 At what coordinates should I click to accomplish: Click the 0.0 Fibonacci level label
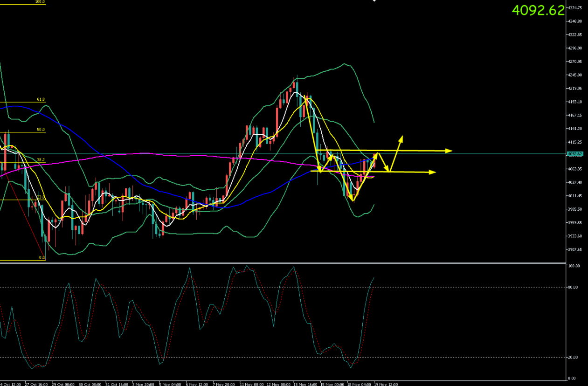[x=42, y=257]
